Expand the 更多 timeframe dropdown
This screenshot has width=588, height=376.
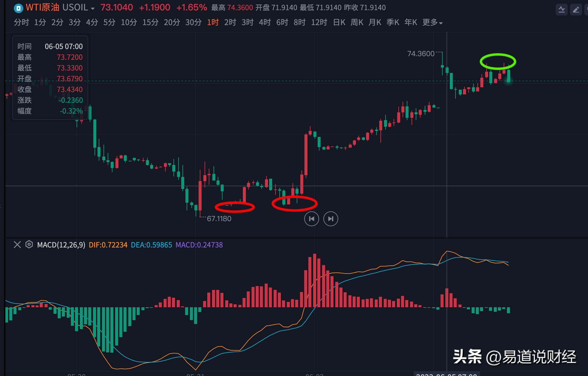coord(432,22)
